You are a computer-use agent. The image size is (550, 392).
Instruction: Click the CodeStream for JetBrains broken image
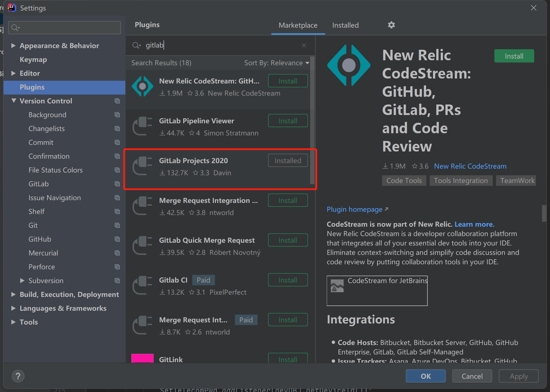point(337,286)
